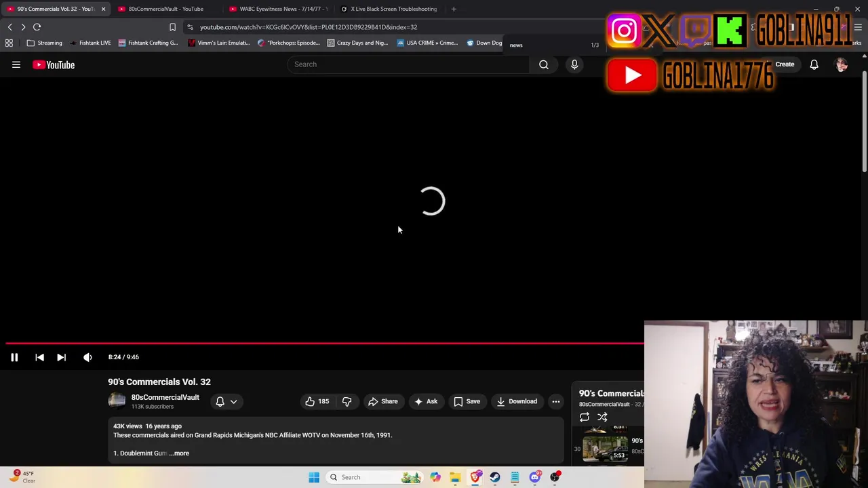Viewport: 868px width, 488px height.
Task: Click the page vertical scrollbar
Action: tap(864, 122)
